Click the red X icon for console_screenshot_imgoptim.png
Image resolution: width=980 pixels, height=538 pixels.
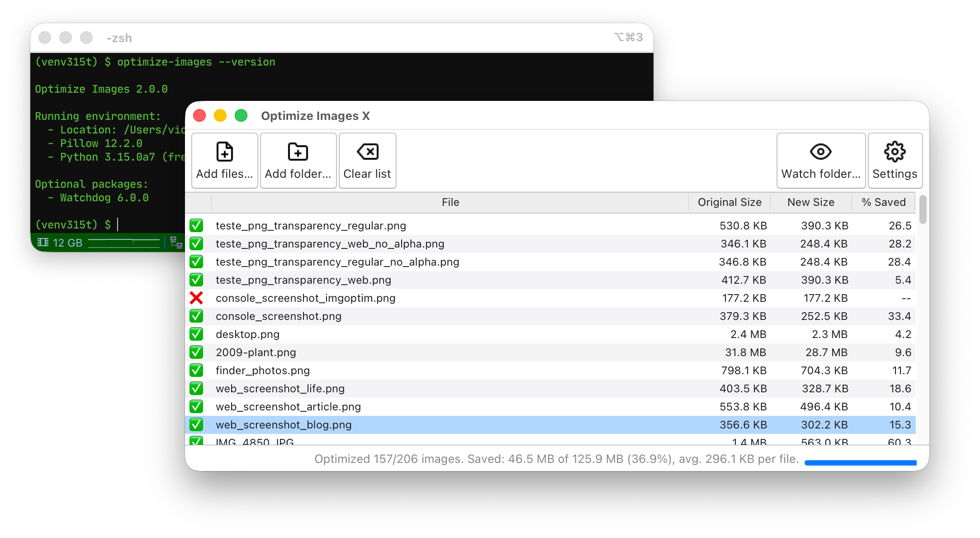(x=196, y=298)
